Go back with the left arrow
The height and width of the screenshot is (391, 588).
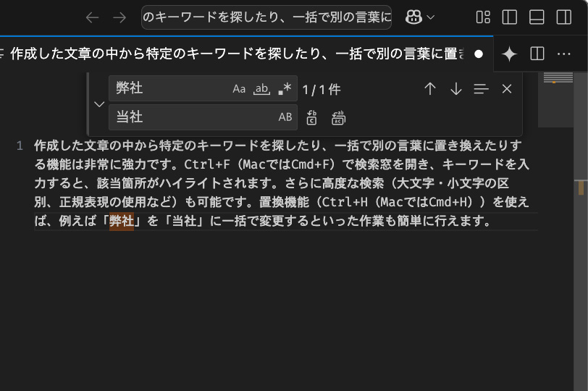tap(92, 17)
